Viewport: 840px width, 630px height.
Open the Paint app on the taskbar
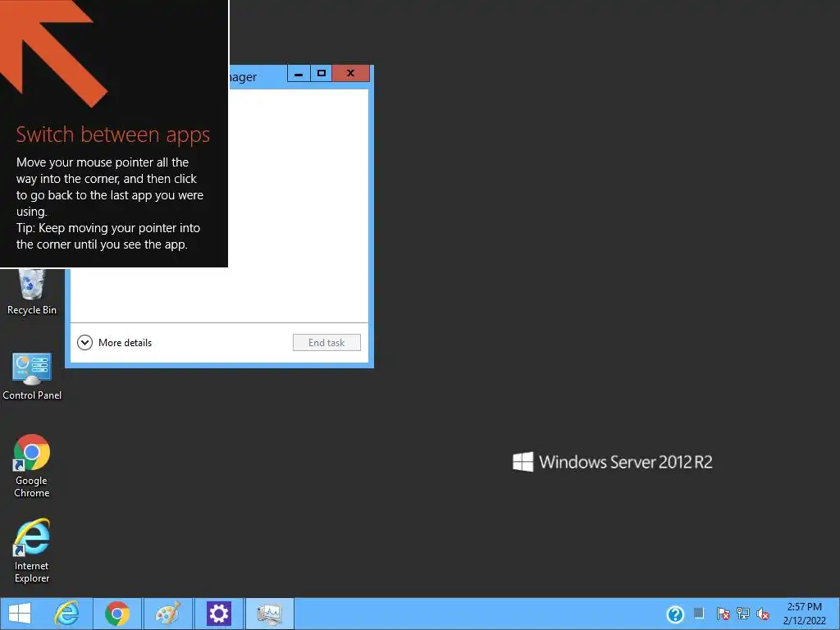pos(167,614)
